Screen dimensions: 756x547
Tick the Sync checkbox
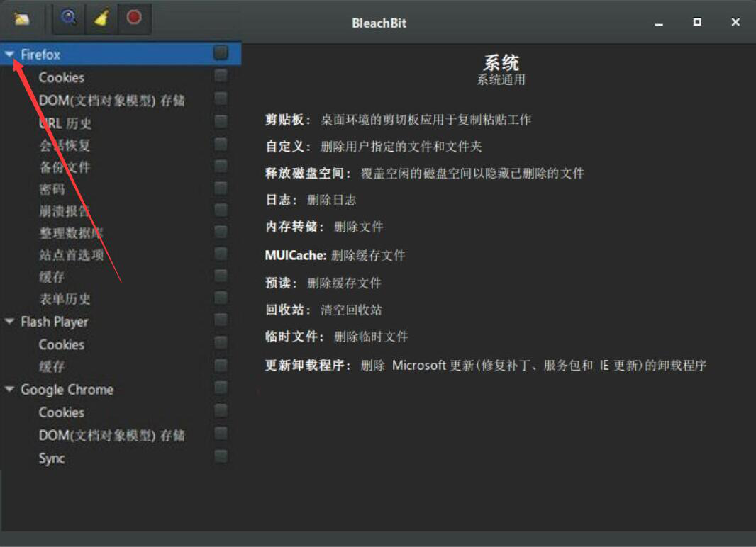point(221,456)
